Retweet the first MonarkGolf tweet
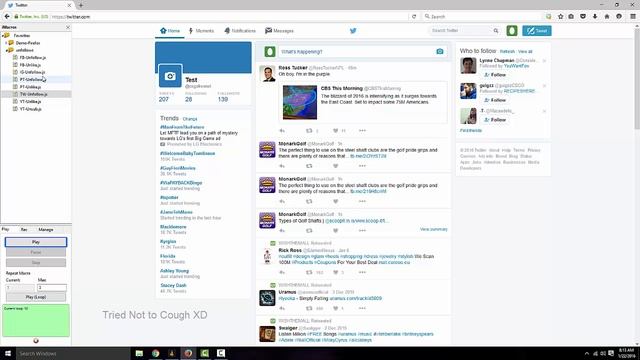 pos(309,166)
